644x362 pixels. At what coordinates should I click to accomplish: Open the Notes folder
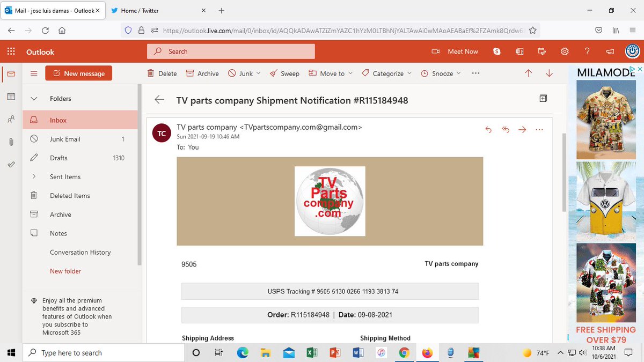pyautogui.click(x=80, y=233)
